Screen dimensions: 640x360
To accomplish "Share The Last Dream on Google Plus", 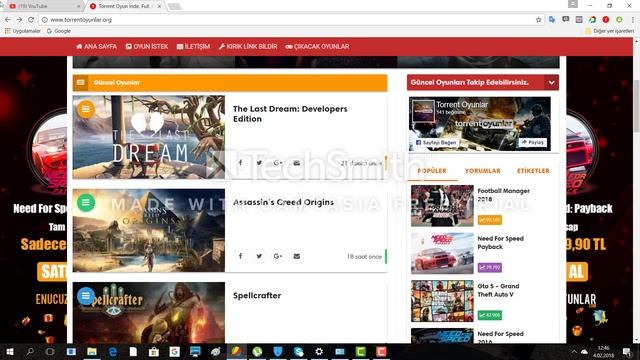I will click(278, 163).
